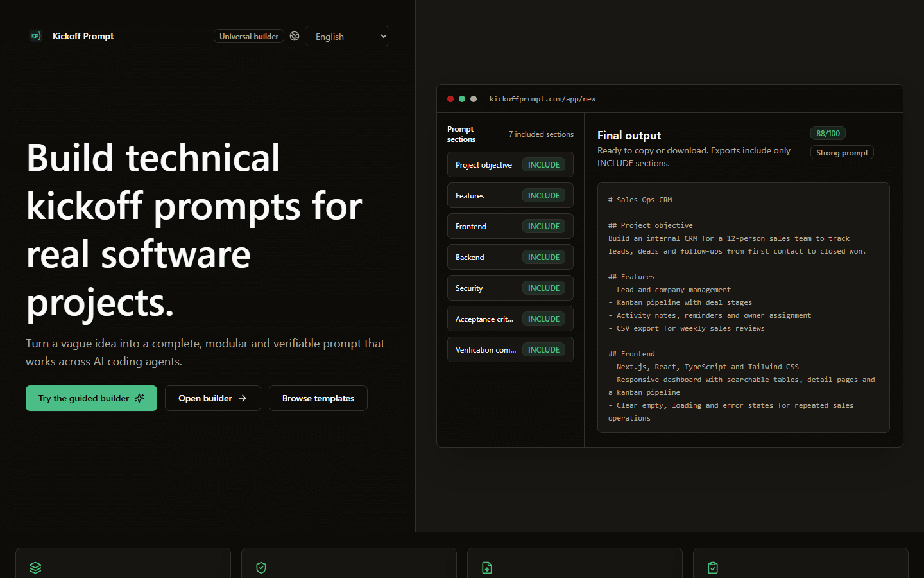Click the Try the guided builder button

[91, 398]
